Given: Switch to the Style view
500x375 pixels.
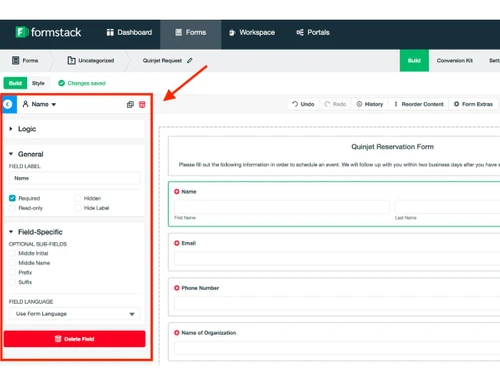Looking at the screenshot, I should 38,83.
